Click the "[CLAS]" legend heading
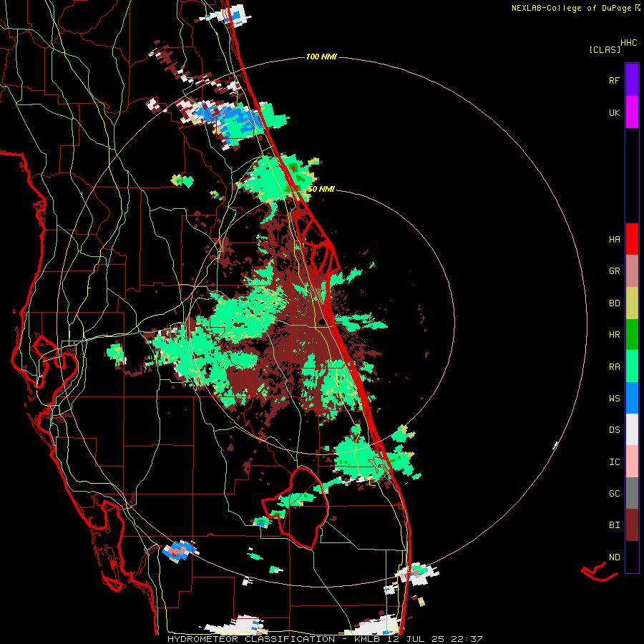Screen dimensions: 644x644 (x=605, y=50)
